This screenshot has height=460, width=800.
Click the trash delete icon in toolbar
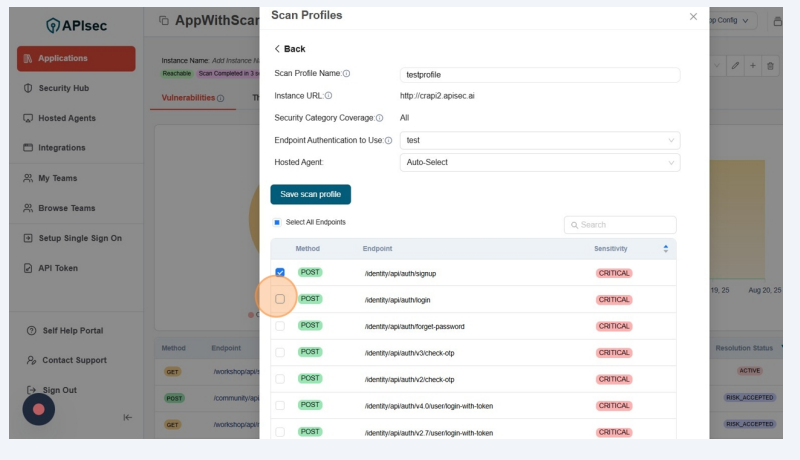point(769,66)
